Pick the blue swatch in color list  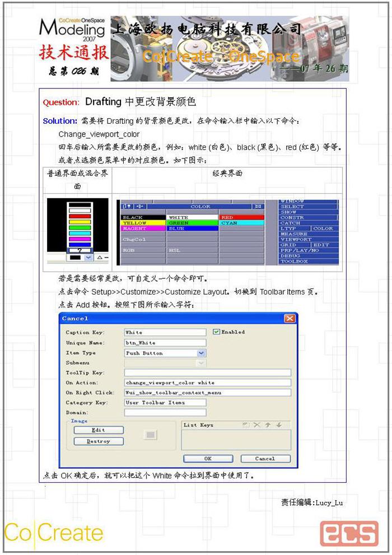click(80, 245)
